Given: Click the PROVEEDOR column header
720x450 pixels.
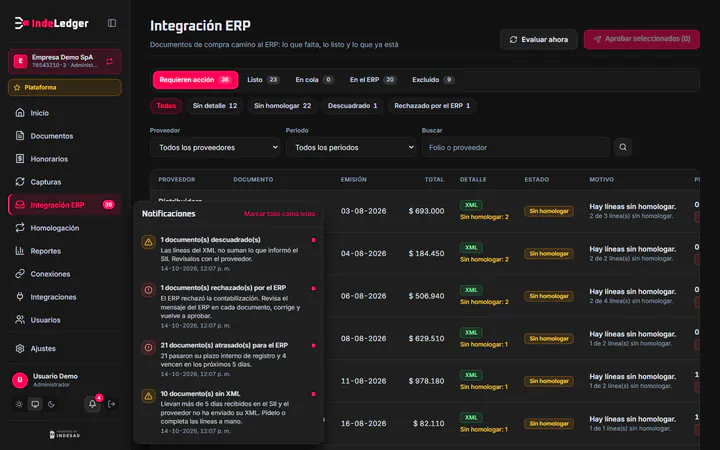Looking at the screenshot, I should [177, 180].
